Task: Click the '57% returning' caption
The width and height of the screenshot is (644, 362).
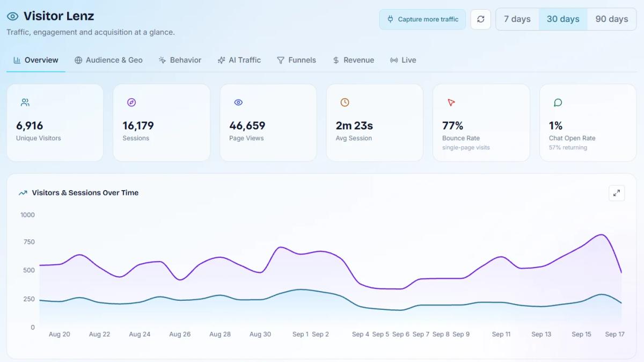Action: coord(568,148)
